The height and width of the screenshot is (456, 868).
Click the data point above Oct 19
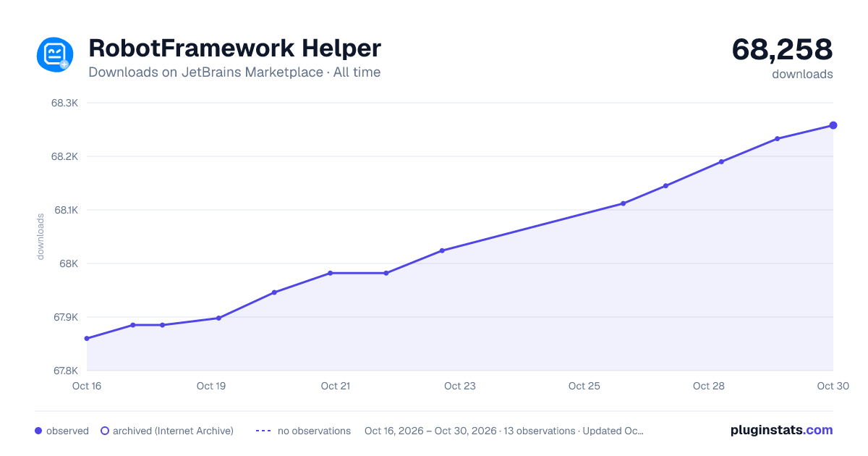click(x=218, y=318)
